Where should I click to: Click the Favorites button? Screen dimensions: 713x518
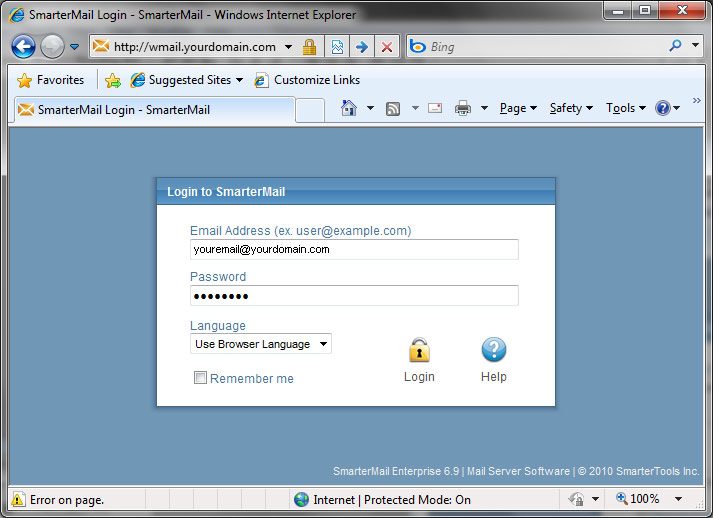pyautogui.click(x=51, y=80)
